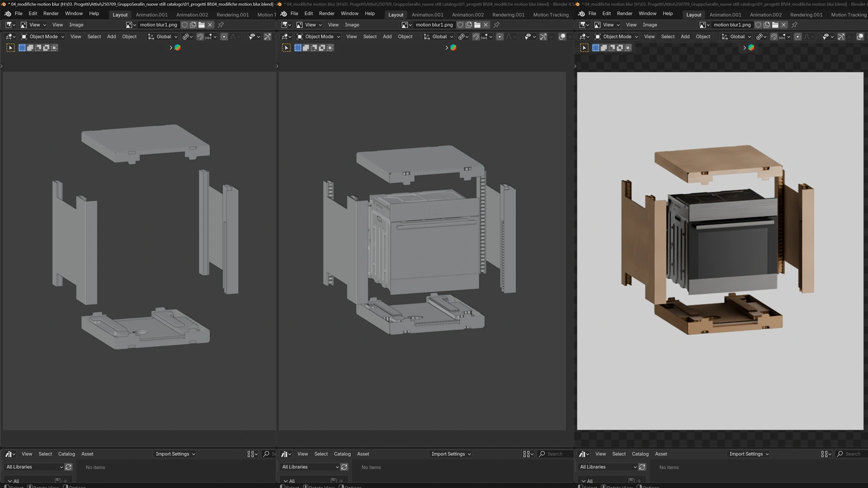Click the new image duplicate icon in left window

pos(193,25)
